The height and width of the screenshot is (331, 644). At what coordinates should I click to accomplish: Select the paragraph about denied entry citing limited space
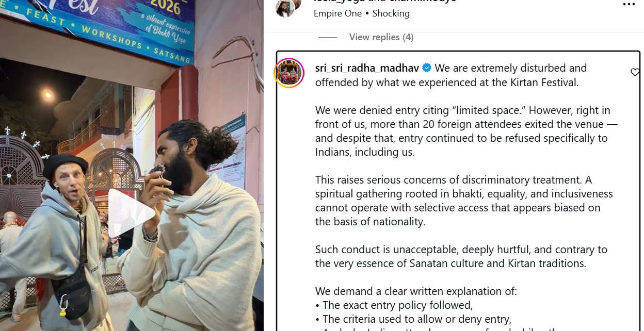click(466, 131)
